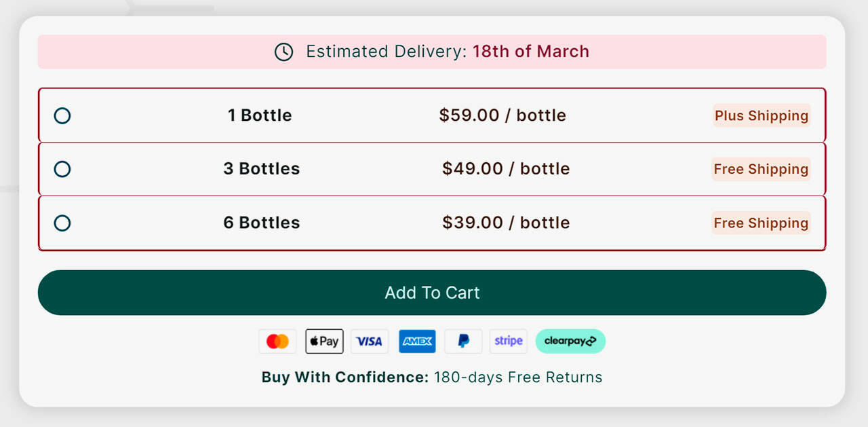
Task: Click the American Express icon
Action: click(417, 341)
